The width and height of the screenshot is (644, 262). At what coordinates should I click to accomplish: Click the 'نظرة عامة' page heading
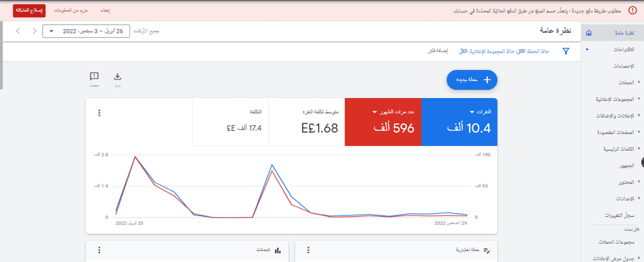557,31
